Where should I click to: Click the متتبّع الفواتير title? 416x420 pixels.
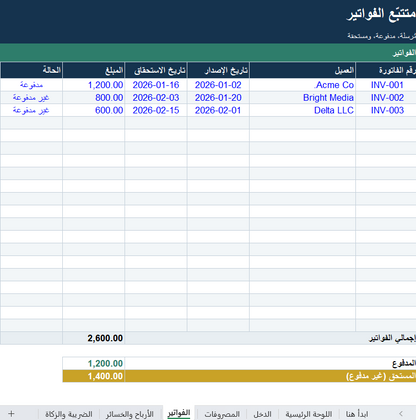(x=381, y=14)
